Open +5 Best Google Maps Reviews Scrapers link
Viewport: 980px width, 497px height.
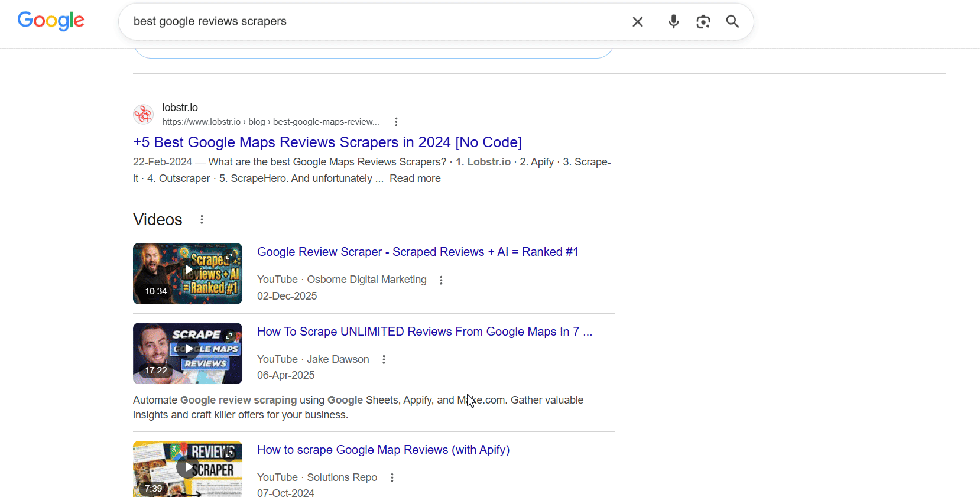(327, 142)
